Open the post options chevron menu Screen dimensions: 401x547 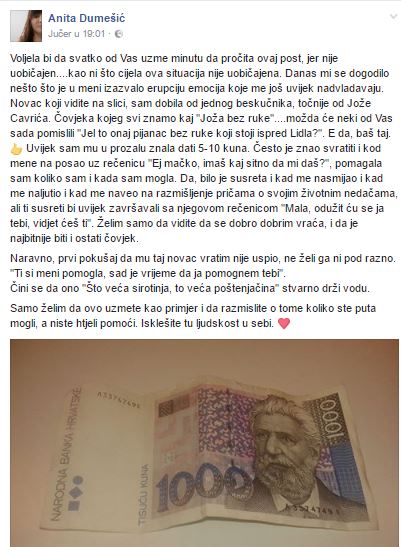click(x=393, y=16)
